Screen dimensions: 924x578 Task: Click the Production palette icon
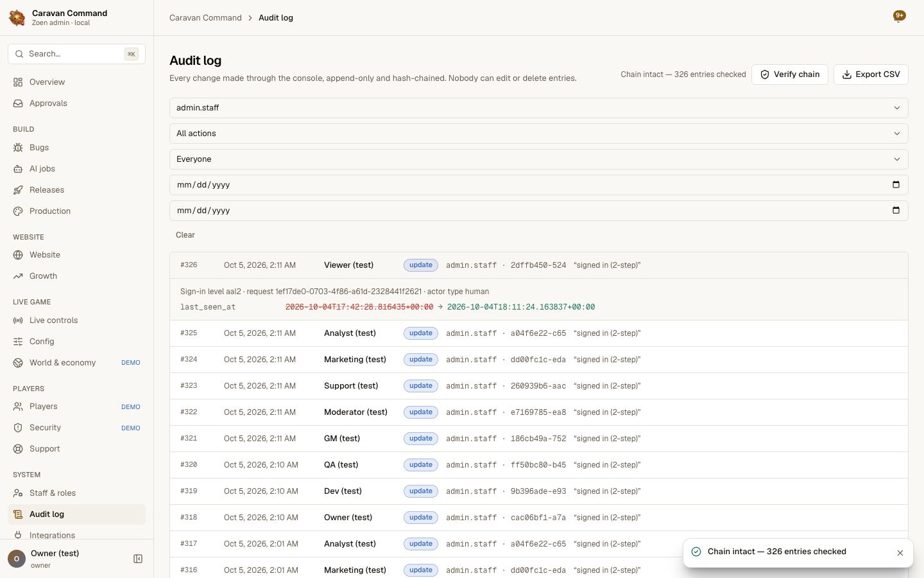click(x=18, y=211)
